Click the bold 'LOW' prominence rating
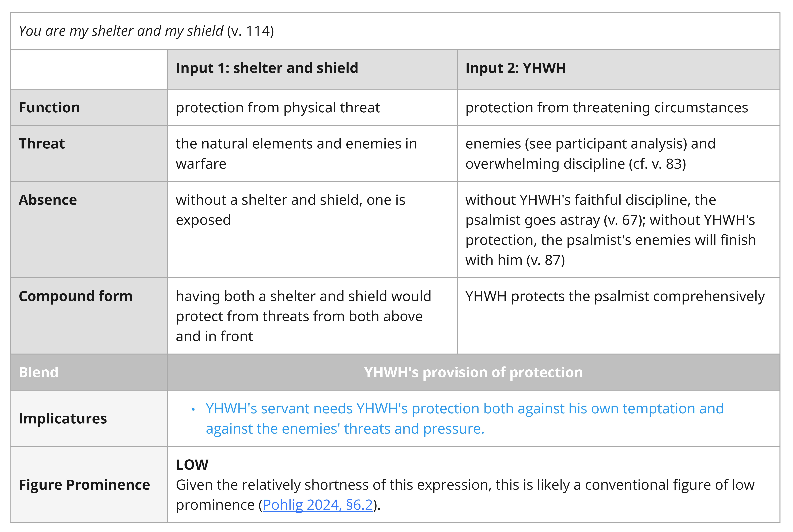 pyautogui.click(x=192, y=465)
